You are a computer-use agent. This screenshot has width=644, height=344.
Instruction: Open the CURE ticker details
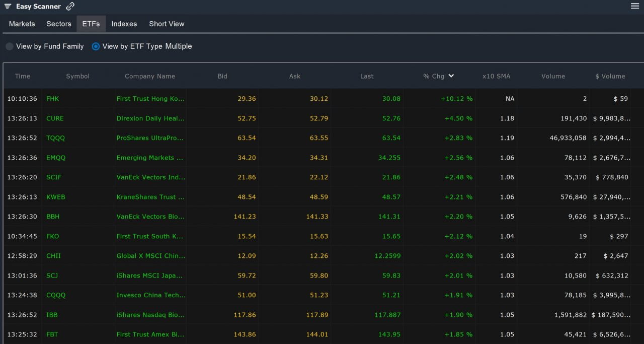pos(55,118)
